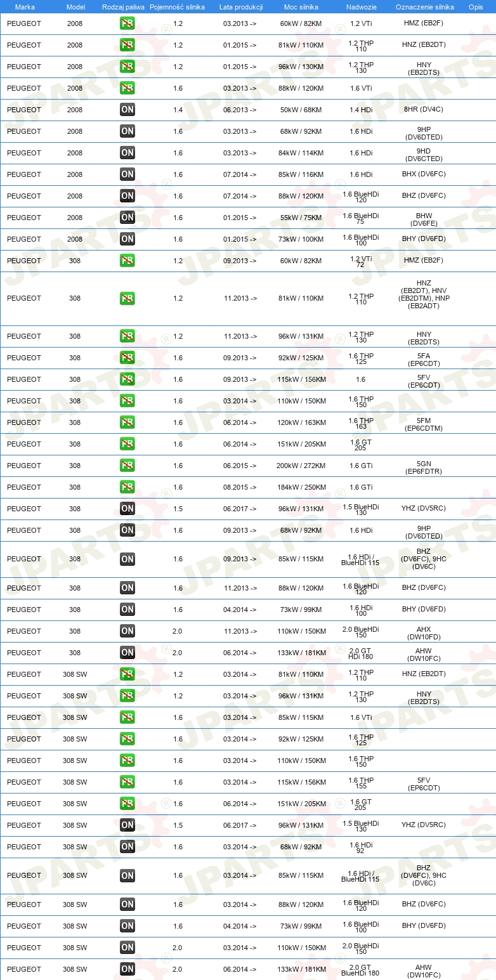Click the power value 200kW / 272KM
Viewport: 496px width, 980px height.
coord(302,466)
